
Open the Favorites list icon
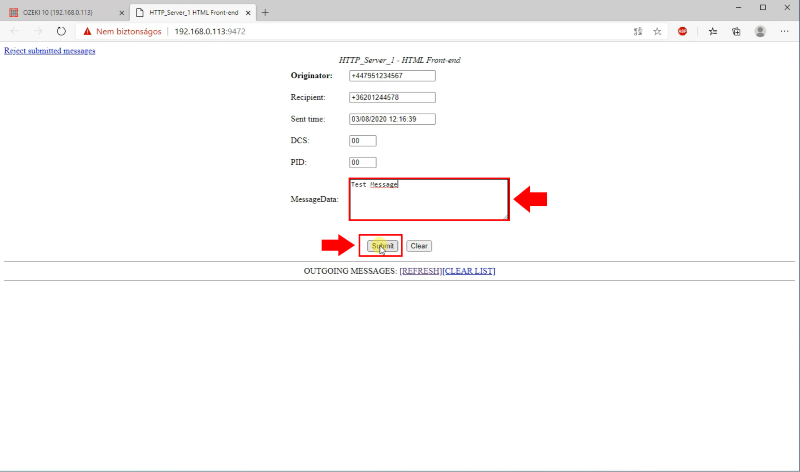pyautogui.click(x=713, y=31)
